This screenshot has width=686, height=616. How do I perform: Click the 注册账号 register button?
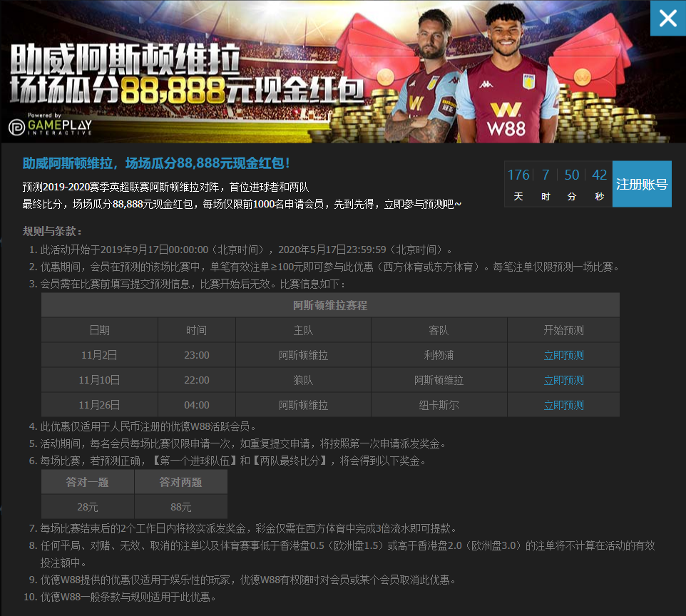coord(642,184)
